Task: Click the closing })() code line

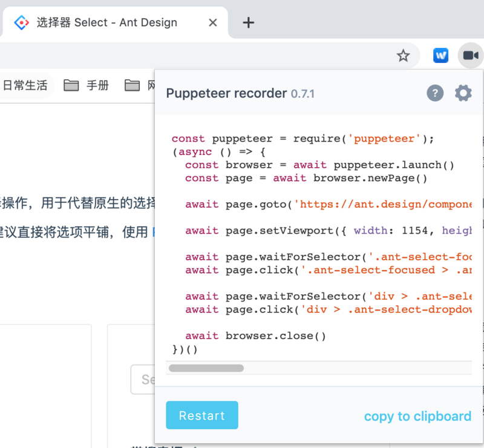Action: (x=185, y=349)
